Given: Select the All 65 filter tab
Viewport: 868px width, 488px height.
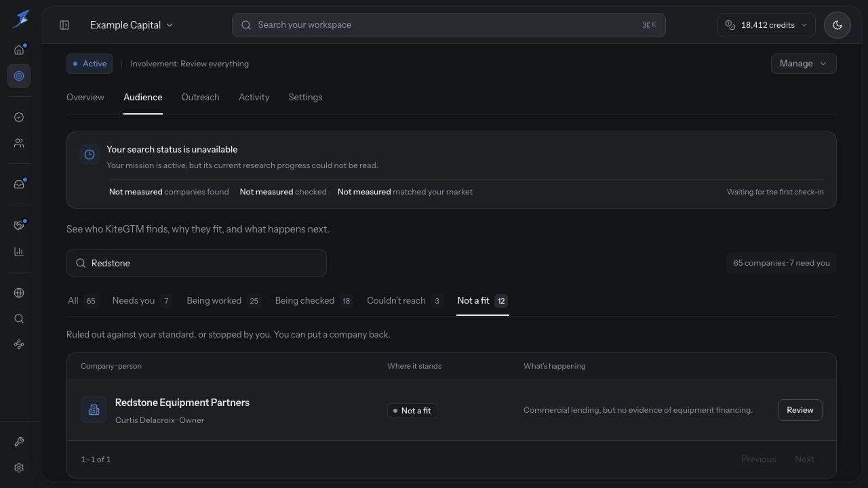Looking at the screenshot, I should click(x=83, y=301).
